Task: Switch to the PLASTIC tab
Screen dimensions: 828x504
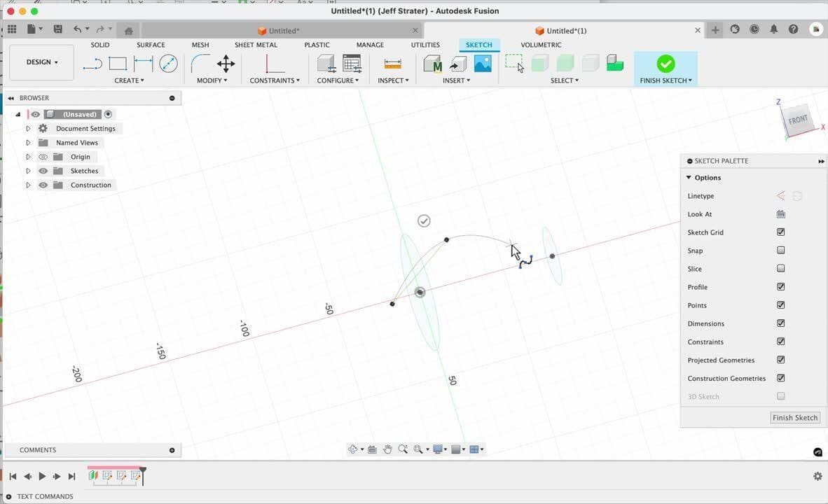Action: click(317, 45)
